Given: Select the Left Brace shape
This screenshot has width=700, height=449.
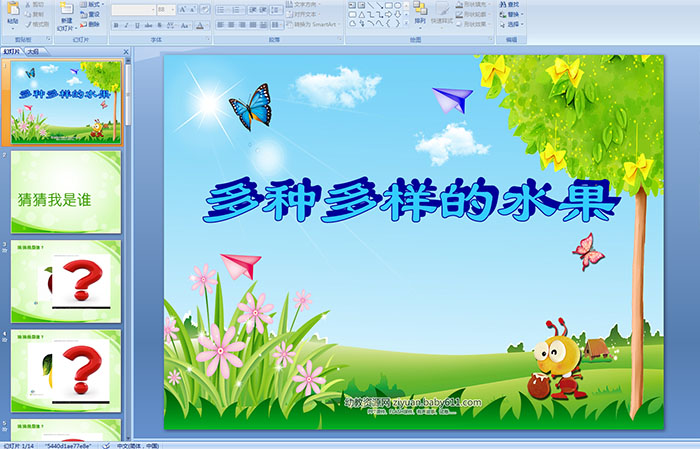Looking at the screenshot, I should [x=388, y=23].
